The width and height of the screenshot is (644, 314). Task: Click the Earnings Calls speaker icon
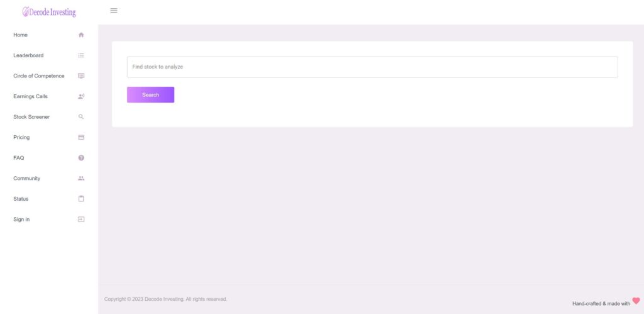click(x=81, y=96)
